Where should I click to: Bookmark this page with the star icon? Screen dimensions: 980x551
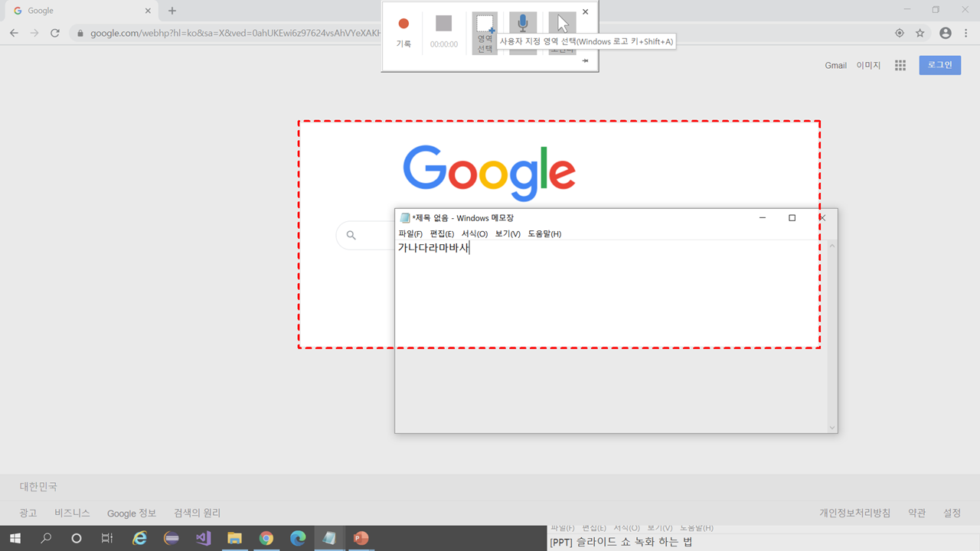[920, 33]
